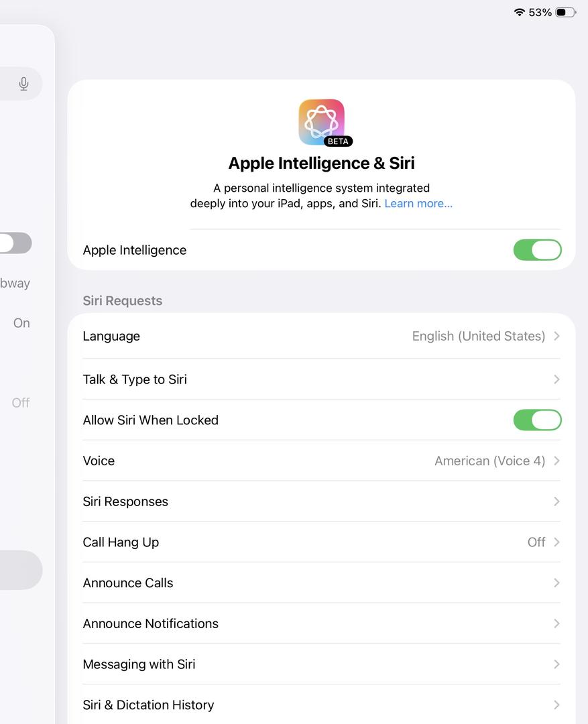Tap the Wi-Fi status icon
This screenshot has width=588, height=724.
tap(519, 12)
